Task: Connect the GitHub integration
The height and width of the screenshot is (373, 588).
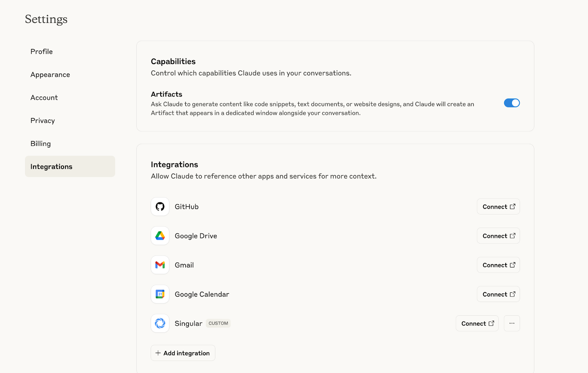Action: (x=498, y=207)
